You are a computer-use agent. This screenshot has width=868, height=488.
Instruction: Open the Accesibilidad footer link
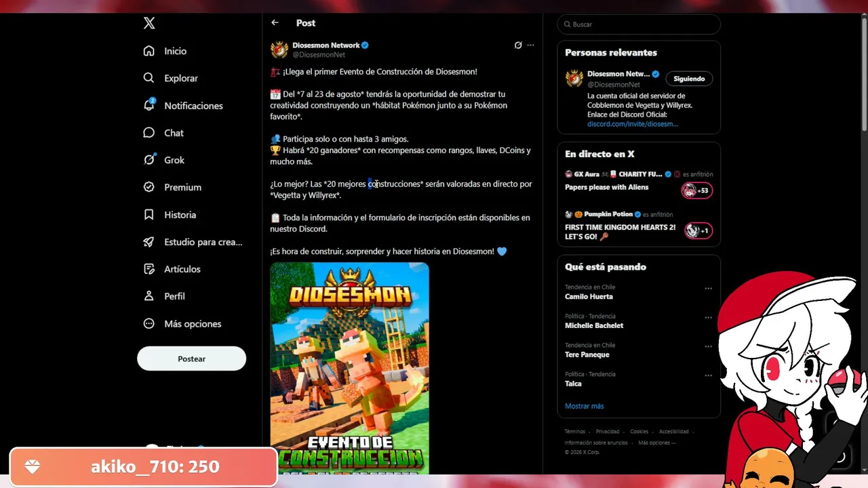(673, 432)
